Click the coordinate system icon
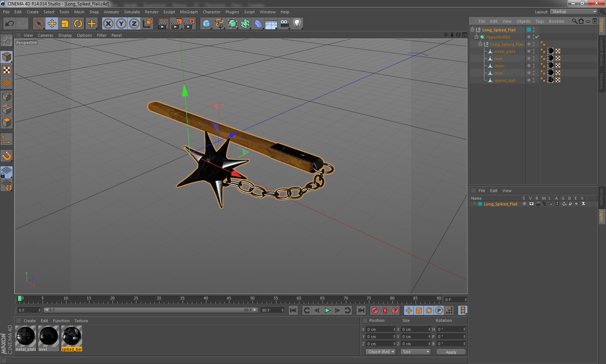Viewport: 606px width, 364px height. 147,24
